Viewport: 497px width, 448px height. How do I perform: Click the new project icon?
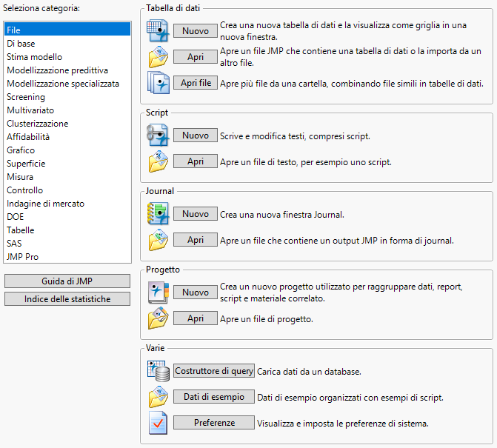coord(159,292)
